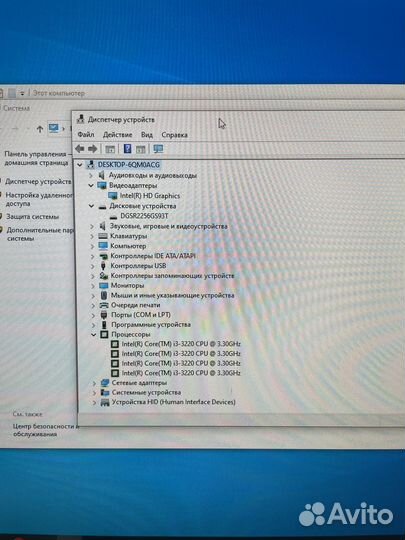Click the Контроллеры USB plug icon

pos(103,266)
